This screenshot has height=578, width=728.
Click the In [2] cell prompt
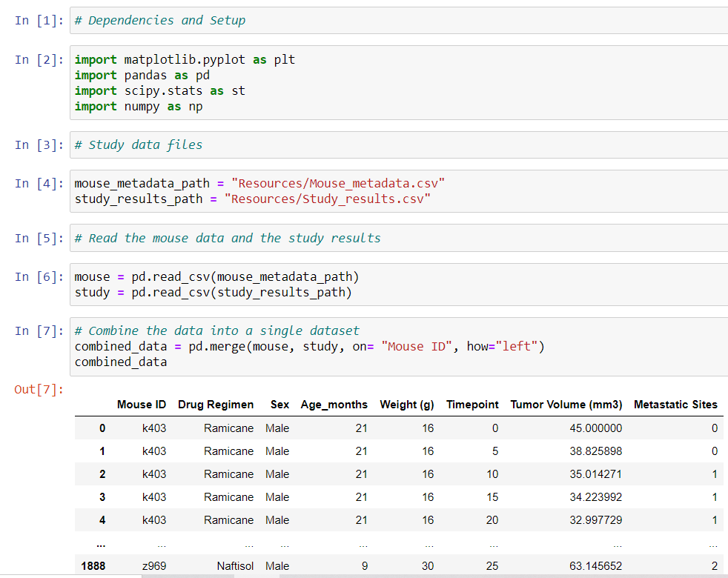click(x=39, y=60)
